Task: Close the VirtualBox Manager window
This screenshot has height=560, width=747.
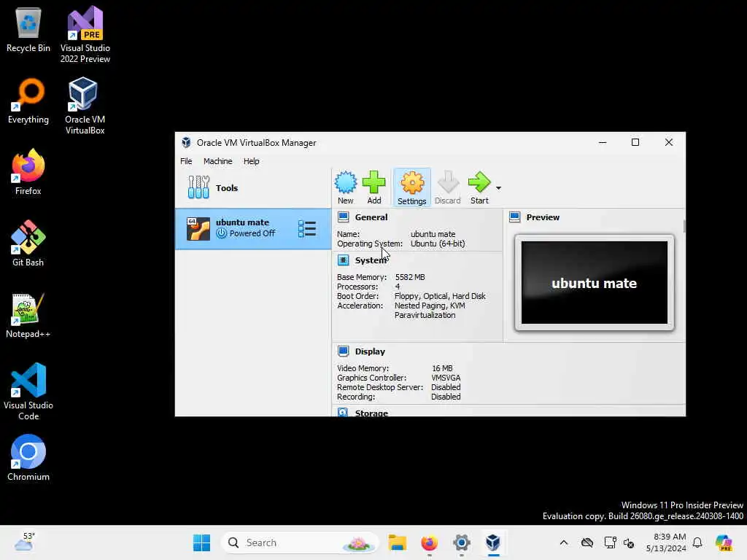Action: [669, 142]
